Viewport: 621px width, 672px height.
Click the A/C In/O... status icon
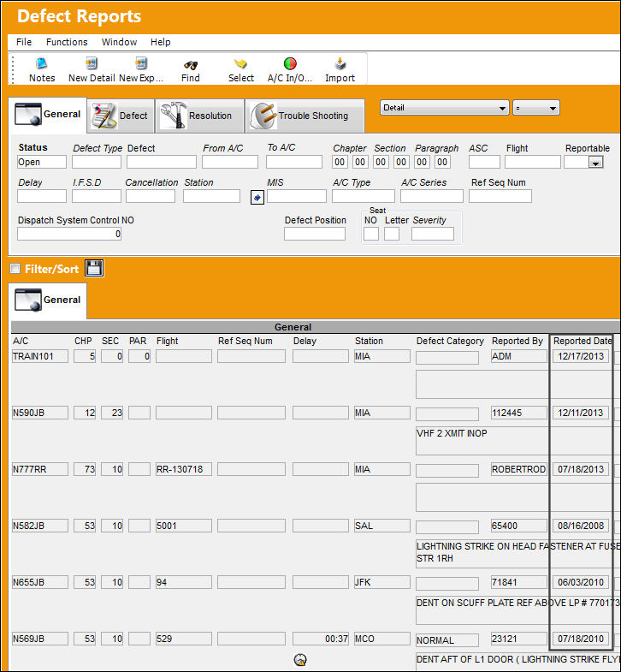tap(290, 64)
